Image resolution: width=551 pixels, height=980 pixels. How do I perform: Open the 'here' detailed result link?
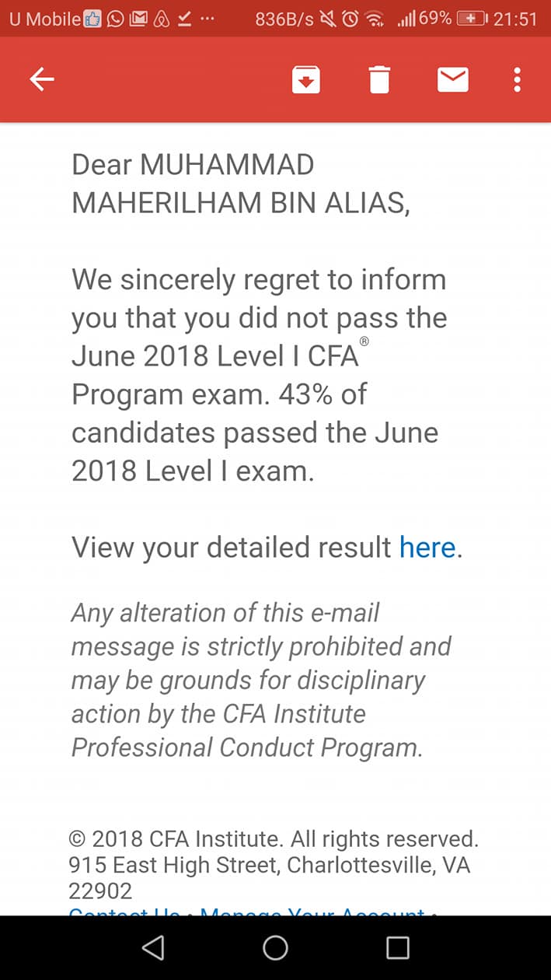pos(427,548)
